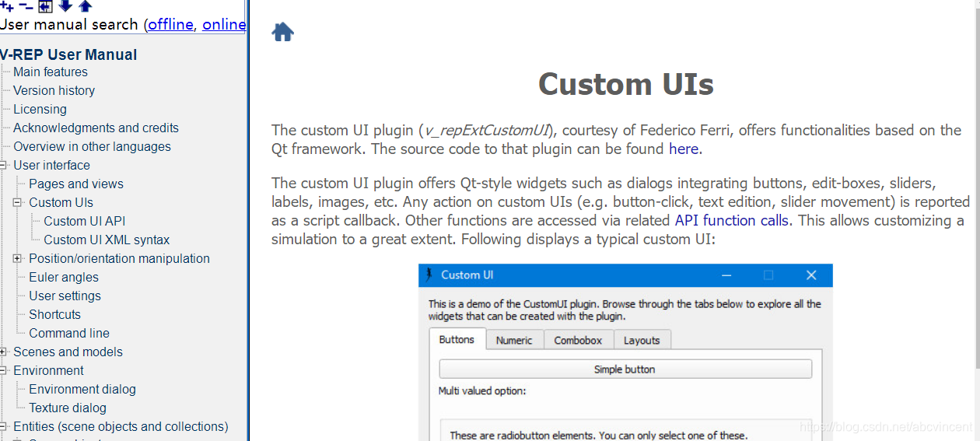Open Acknowledgments and credits page
The image size is (980, 441).
coord(96,128)
